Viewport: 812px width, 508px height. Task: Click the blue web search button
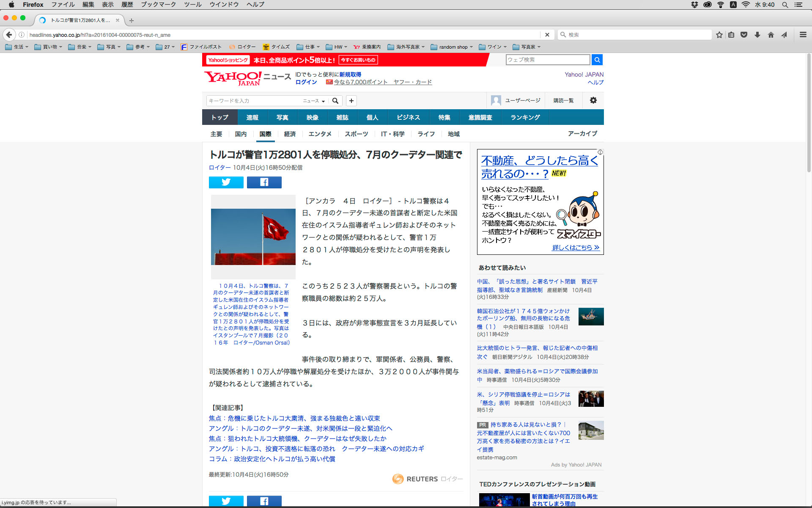[x=597, y=60]
